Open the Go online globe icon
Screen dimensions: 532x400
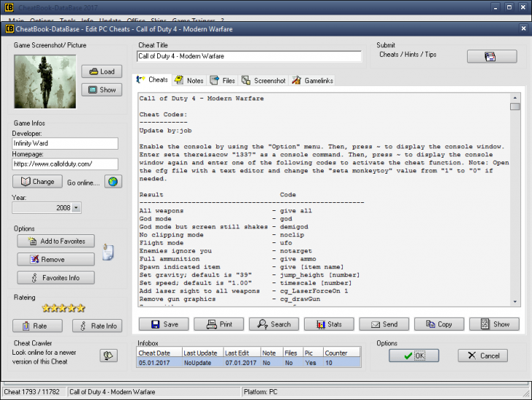pos(113,182)
